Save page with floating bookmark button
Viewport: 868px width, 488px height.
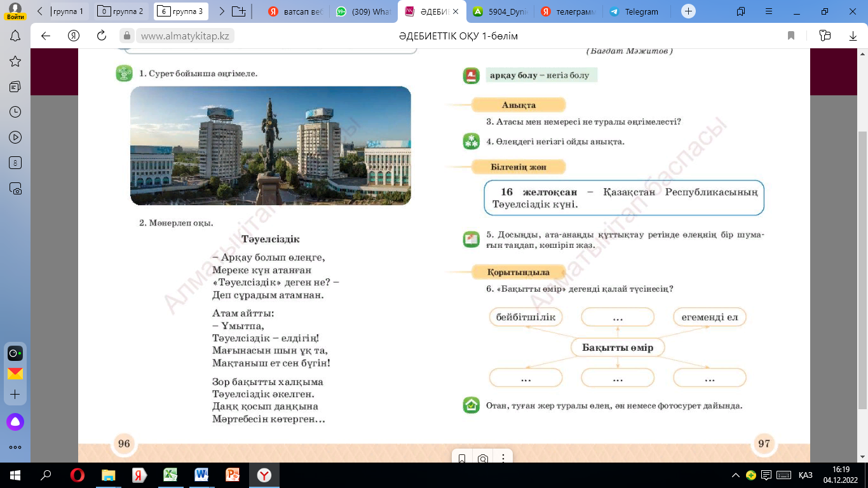pyautogui.click(x=462, y=458)
